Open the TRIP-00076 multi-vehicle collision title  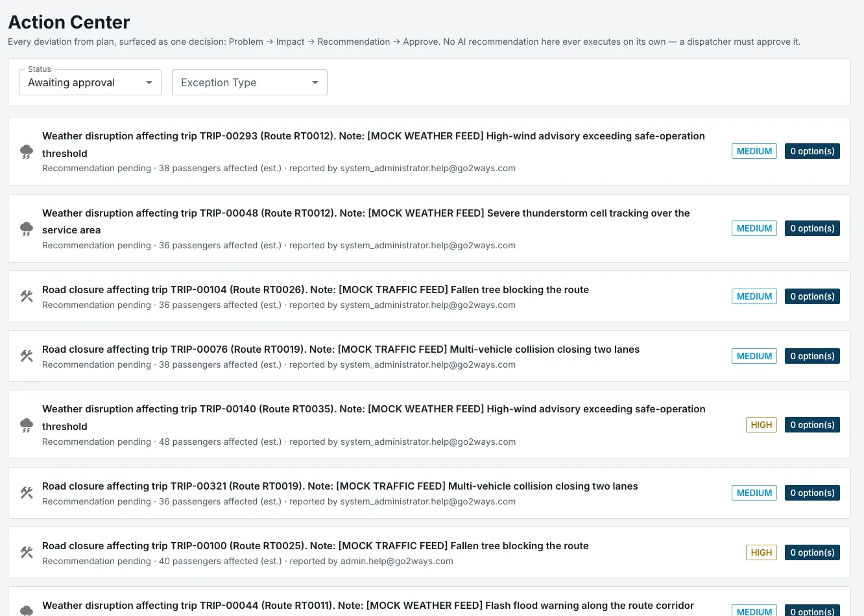[x=341, y=349]
